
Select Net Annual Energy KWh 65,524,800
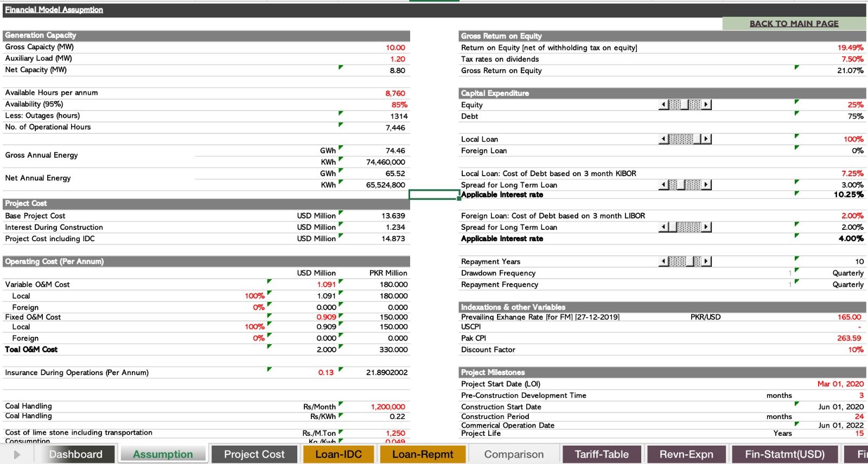coord(385,185)
